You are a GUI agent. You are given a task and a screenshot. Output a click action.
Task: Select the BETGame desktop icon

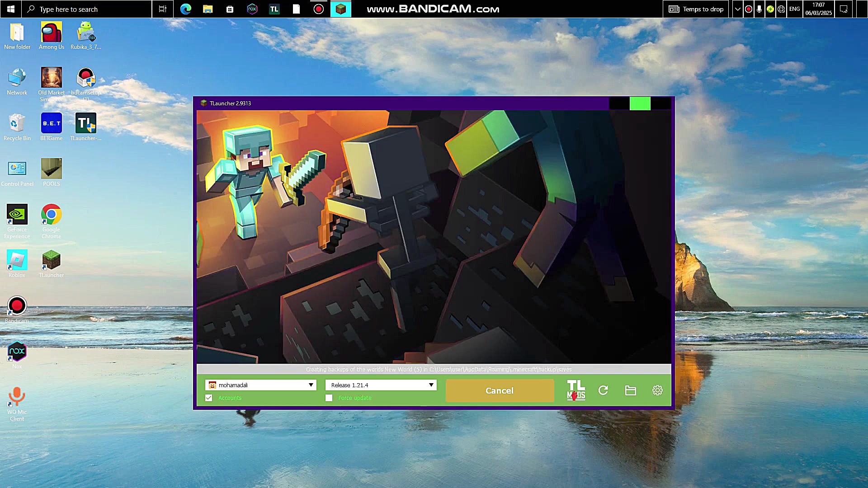click(52, 127)
